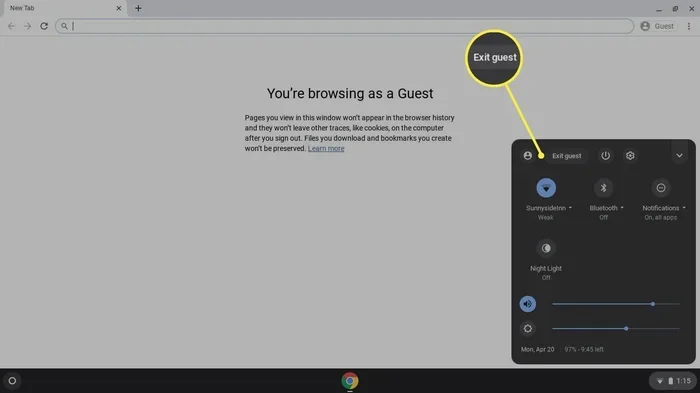Click the 97% battery status text

point(584,350)
